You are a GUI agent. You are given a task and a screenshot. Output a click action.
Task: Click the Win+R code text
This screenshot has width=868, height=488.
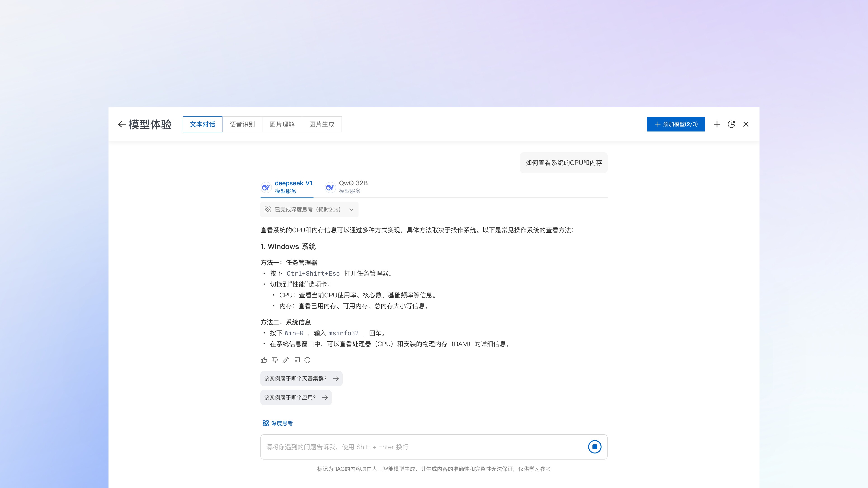pyautogui.click(x=294, y=333)
